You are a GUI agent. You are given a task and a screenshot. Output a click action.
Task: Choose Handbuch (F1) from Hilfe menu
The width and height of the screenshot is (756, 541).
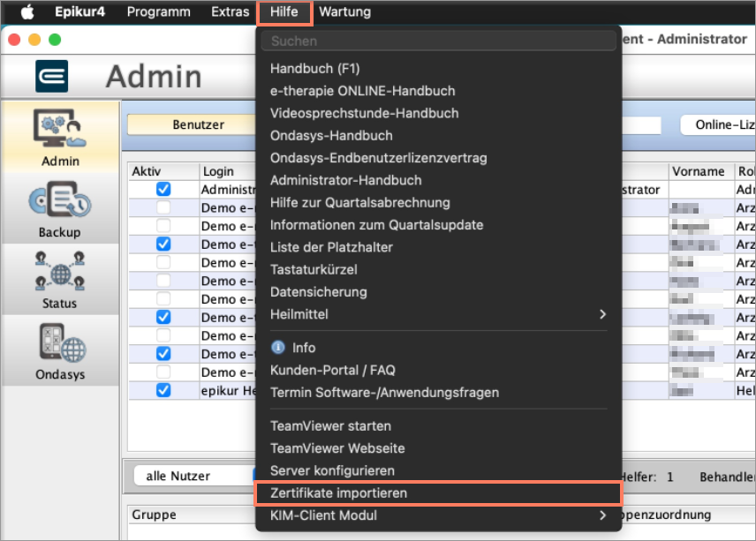click(x=439, y=69)
